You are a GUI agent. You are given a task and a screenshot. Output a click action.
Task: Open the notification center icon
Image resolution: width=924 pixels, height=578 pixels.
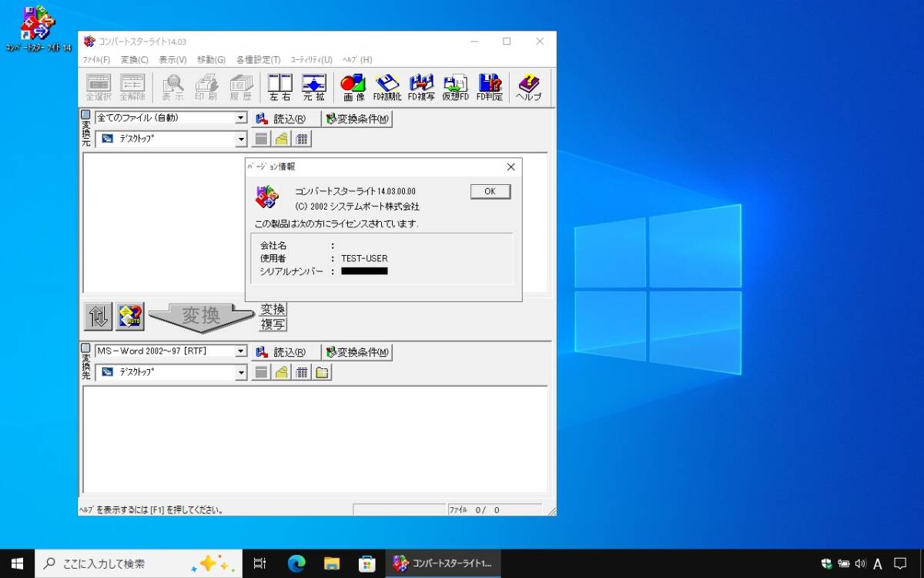900,563
